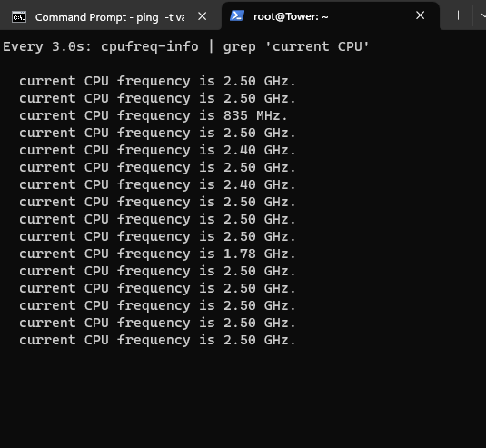Click the first 2.50 GHz output line
The width and height of the screenshot is (486, 448).
coord(157,82)
